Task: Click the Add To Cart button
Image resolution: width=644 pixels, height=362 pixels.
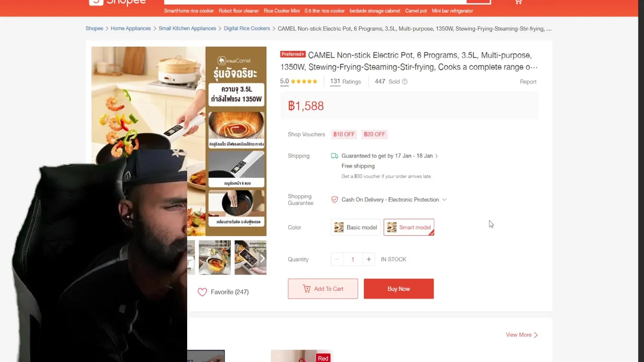Action: click(323, 289)
